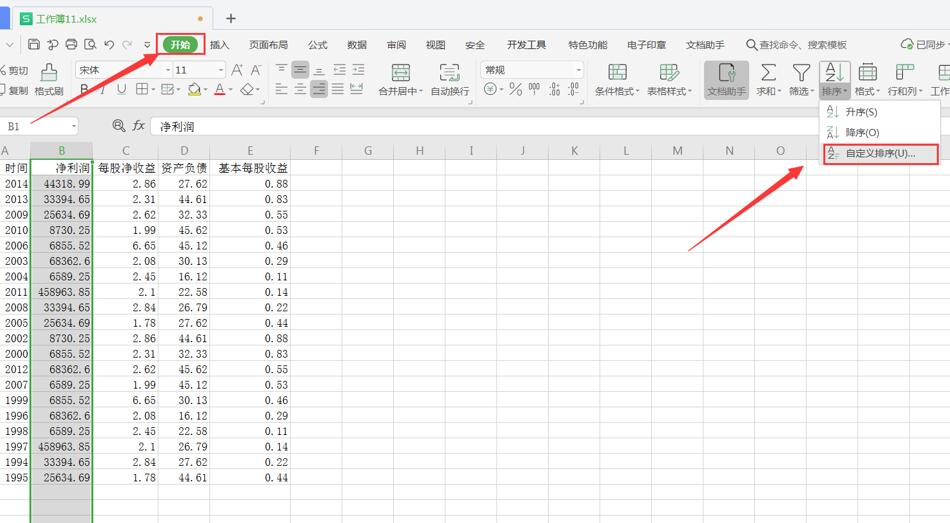Click the 已同步 sync status button

point(925,44)
